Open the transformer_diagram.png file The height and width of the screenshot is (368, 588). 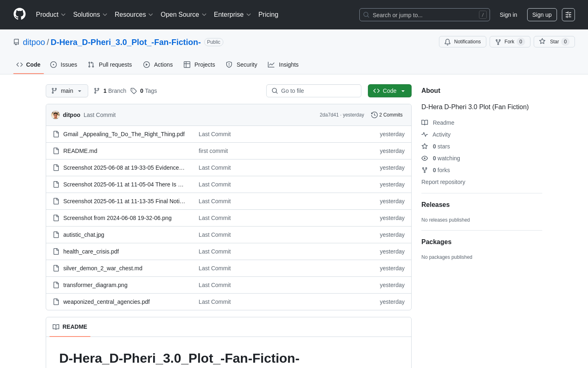95,285
